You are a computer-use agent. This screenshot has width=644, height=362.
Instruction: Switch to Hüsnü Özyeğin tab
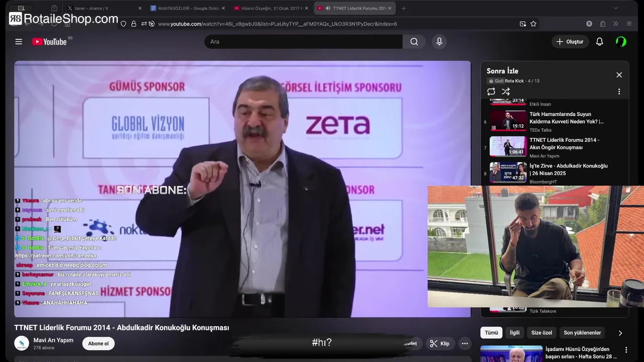271,8
